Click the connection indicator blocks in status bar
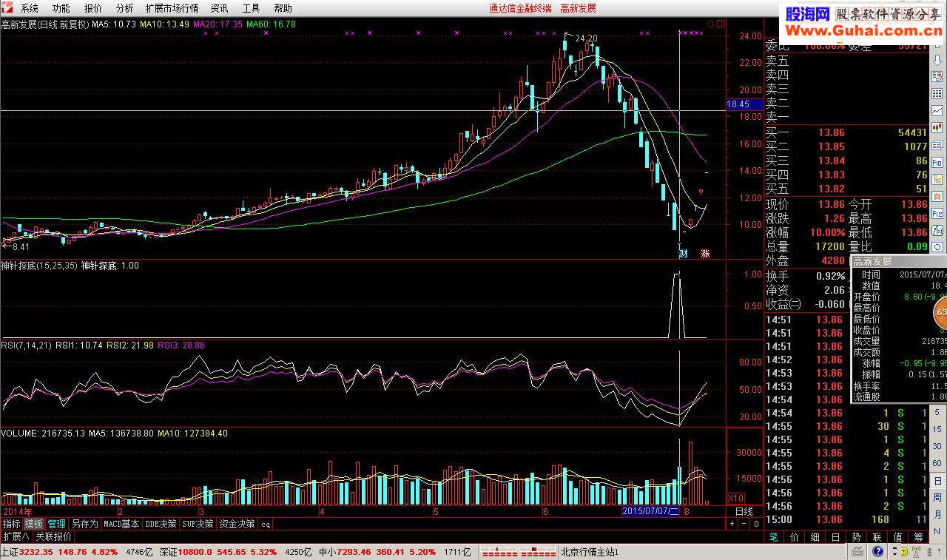Image resolution: width=947 pixels, height=560 pixels. (x=518, y=553)
